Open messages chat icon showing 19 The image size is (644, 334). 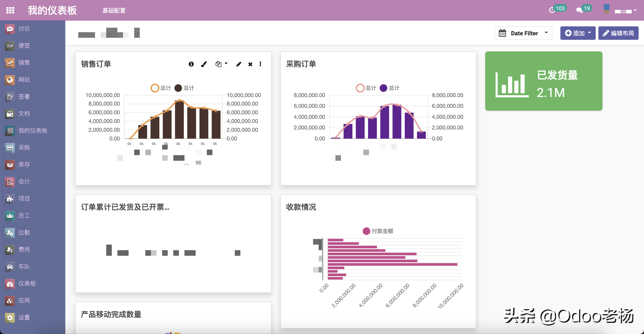[x=579, y=10]
